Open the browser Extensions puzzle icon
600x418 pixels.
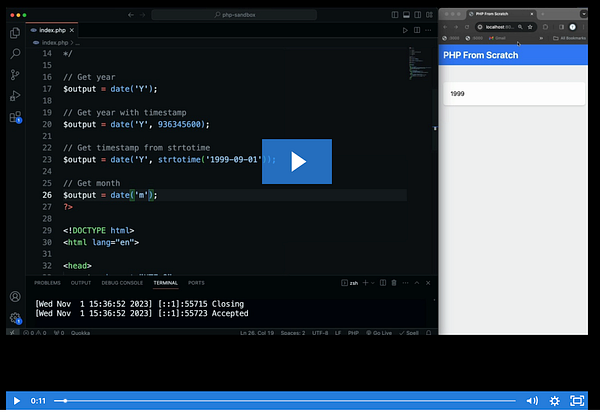[545, 27]
